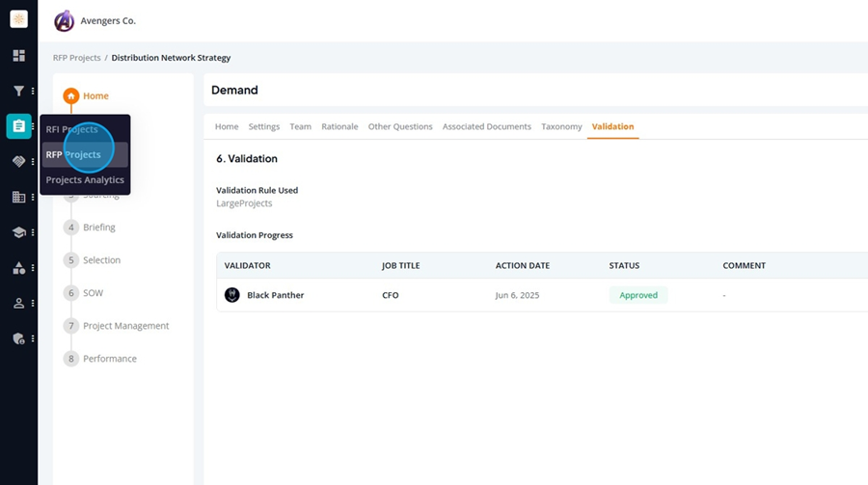Open the app logo at sidebar top
This screenshot has height=485, width=868.
pyautogui.click(x=19, y=19)
